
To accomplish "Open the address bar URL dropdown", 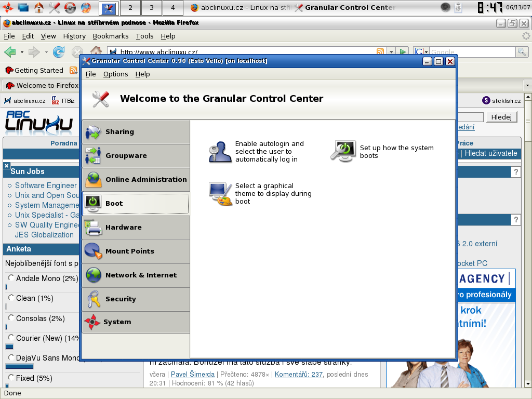I will tap(391, 52).
